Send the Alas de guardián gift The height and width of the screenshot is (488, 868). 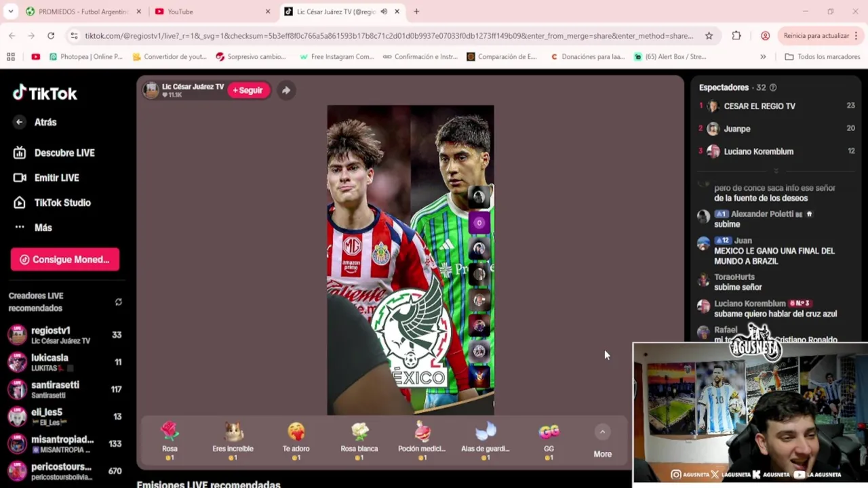click(485, 441)
